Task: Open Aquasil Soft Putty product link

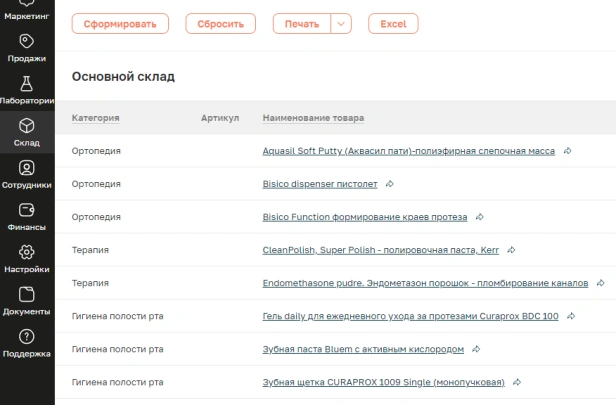Action: [x=408, y=151]
